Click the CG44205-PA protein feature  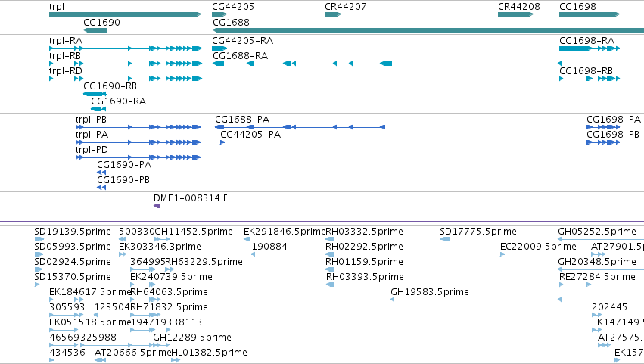click(222, 142)
